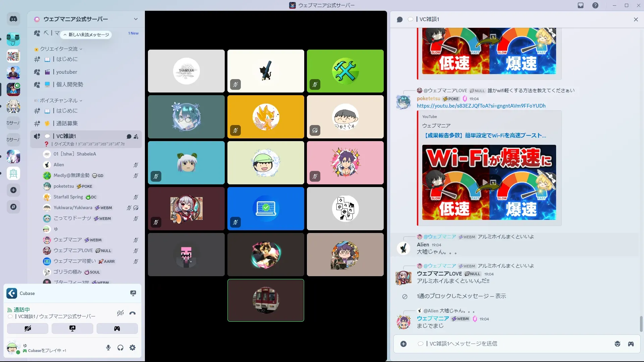Screen dimensions: 644x362
Task: Collapse the ボイスチャンネル category
Action: point(59,101)
